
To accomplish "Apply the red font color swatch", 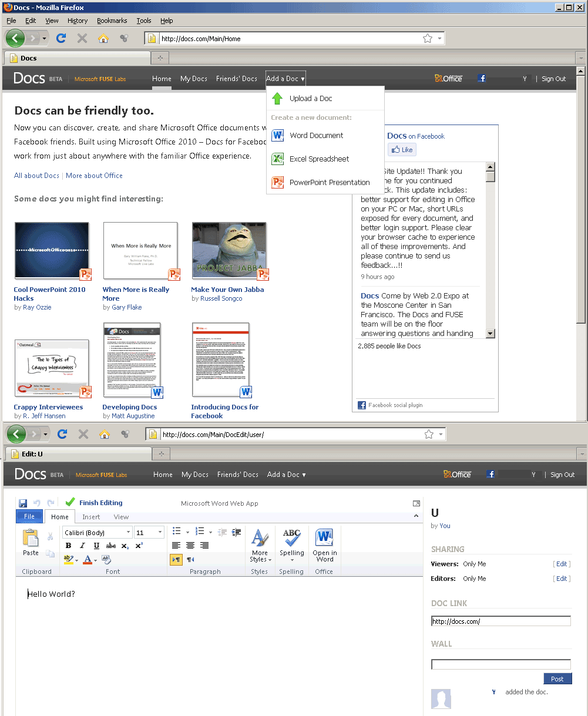I will 88,560.
